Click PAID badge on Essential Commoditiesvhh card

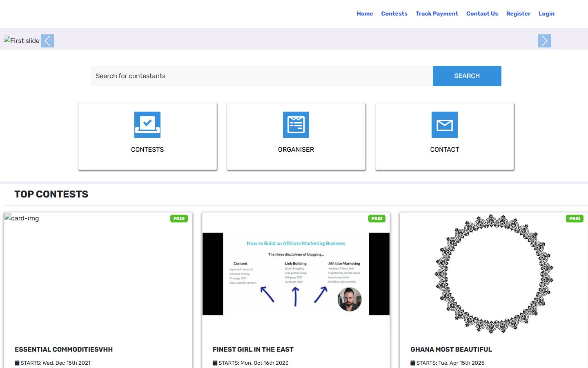179,218
